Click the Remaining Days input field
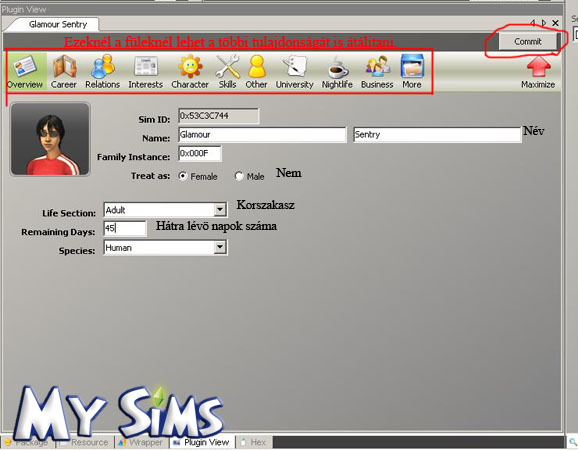 (x=125, y=229)
